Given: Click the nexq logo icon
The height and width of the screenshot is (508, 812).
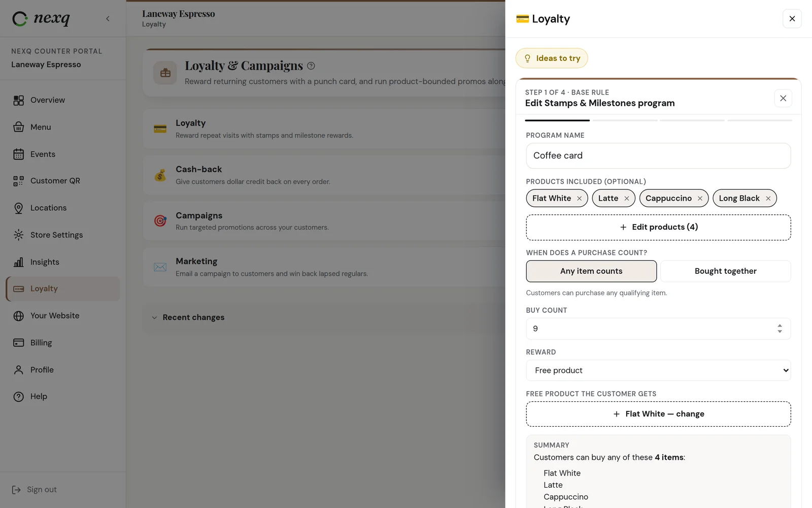Looking at the screenshot, I should click(x=20, y=19).
